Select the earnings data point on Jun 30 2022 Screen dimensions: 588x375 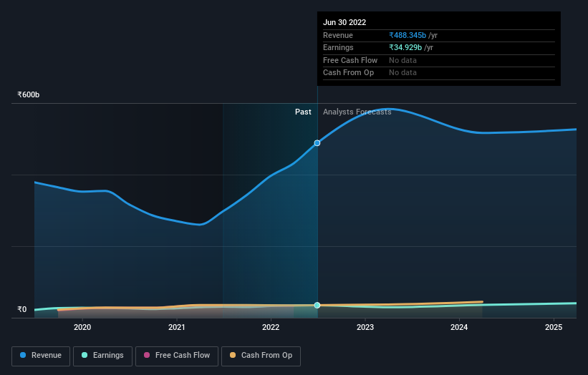click(317, 306)
